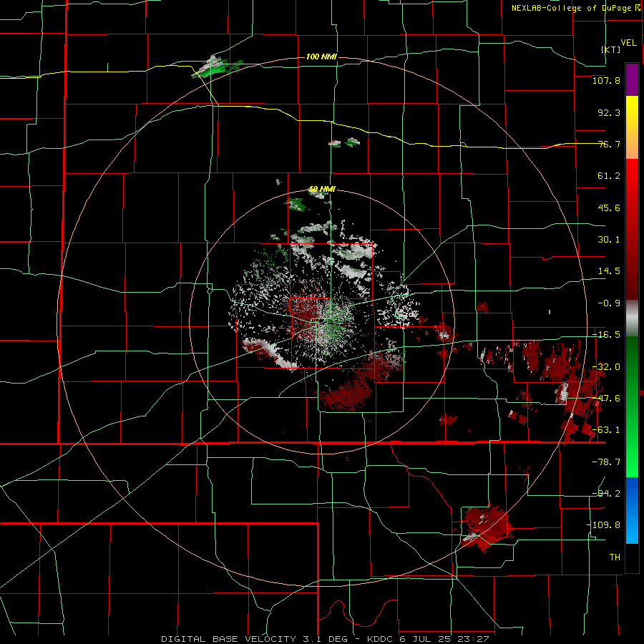Select the 92.3 value on the velocity scale
The width and height of the screenshot is (644, 644).
click(609, 112)
